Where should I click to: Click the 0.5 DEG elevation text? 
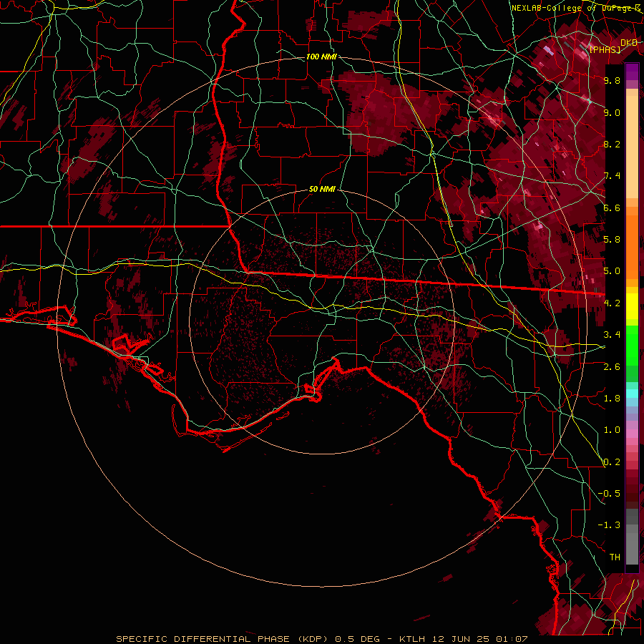[x=358, y=639]
